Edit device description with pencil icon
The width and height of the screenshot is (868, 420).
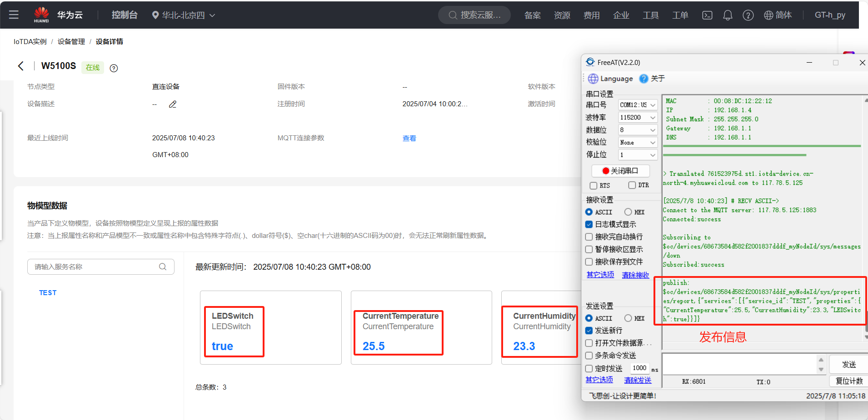click(x=173, y=104)
